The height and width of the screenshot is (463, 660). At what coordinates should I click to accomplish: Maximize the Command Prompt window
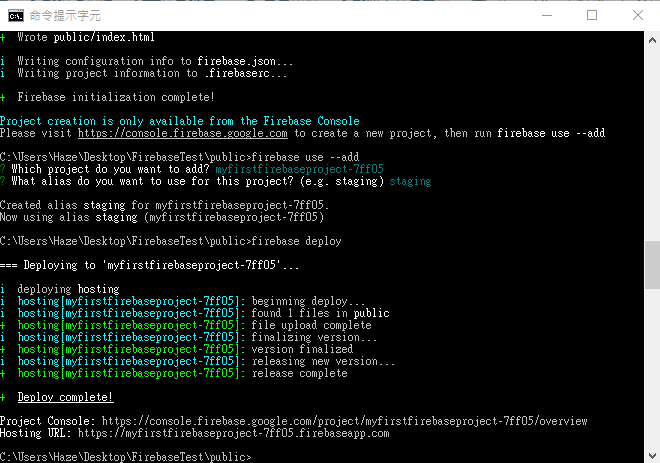[x=592, y=16]
